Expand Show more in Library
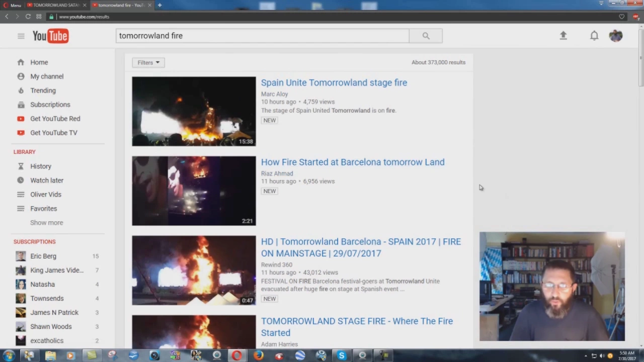 [x=46, y=223]
